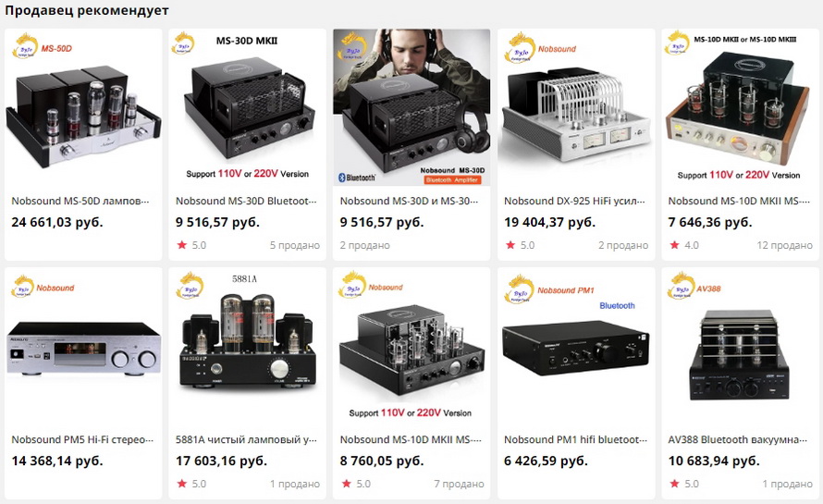Click the Nobsound DX-925 HiFi title

click(575, 201)
